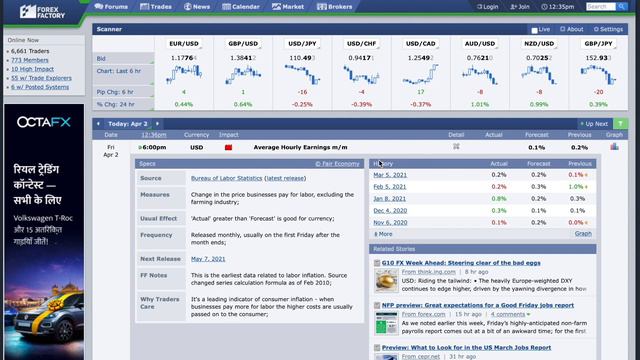Image resolution: width=640 pixels, height=360 pixels.
Task: Open the latest release link
Action: coord(285,178)
